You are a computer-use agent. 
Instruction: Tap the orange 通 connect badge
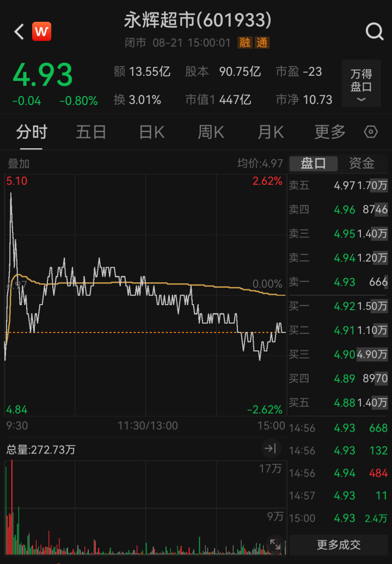point(262,43)
